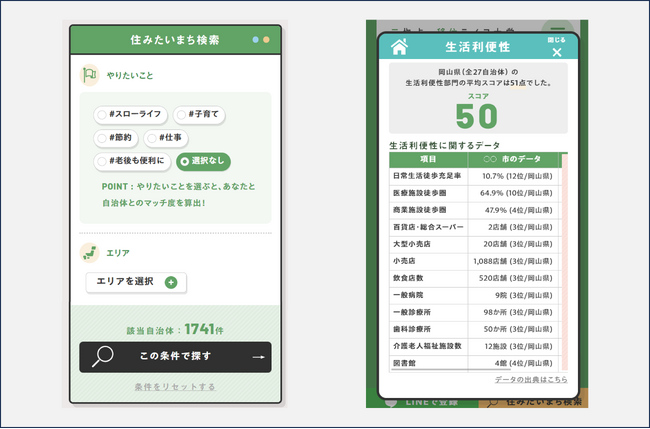Click the 1,088店舗 value cell
650x429 pixels.
(x=513, y=261)
